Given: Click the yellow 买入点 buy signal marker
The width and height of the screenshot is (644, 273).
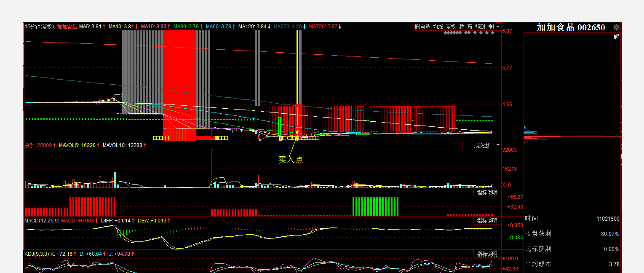Looking at the screenshot, I should coord(297,134).
